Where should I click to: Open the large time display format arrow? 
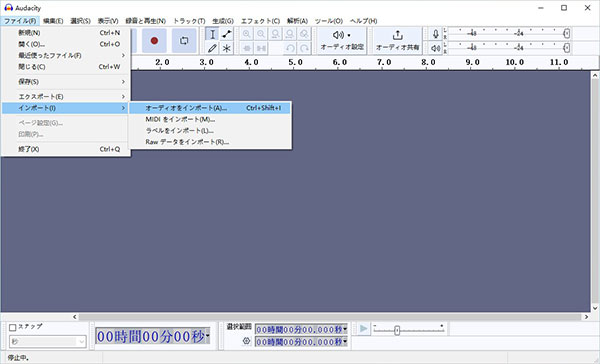click(207, 336)
